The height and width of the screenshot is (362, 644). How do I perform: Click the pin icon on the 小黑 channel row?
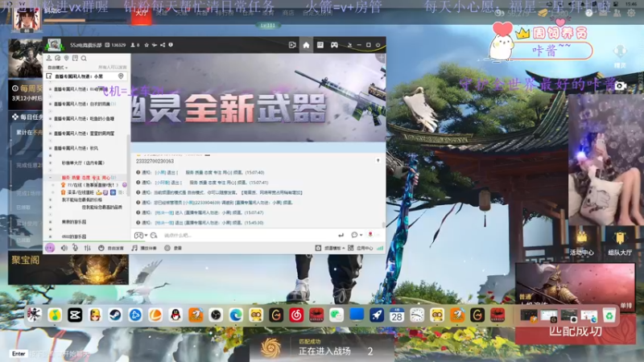point(121,76)
